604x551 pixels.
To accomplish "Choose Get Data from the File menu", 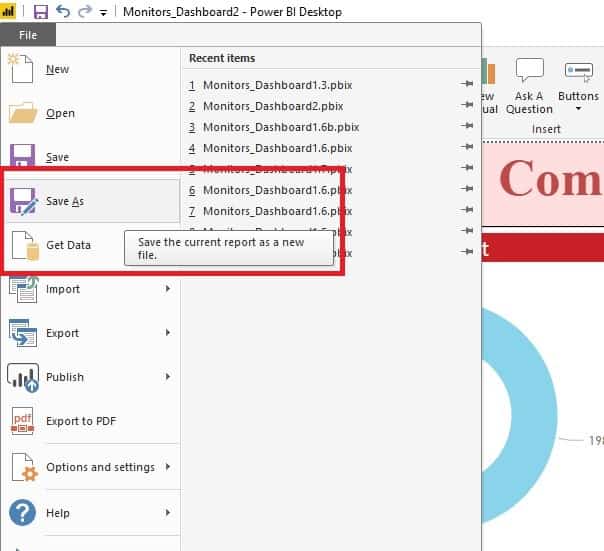I will pyautogui.click(x=92, y=245).
